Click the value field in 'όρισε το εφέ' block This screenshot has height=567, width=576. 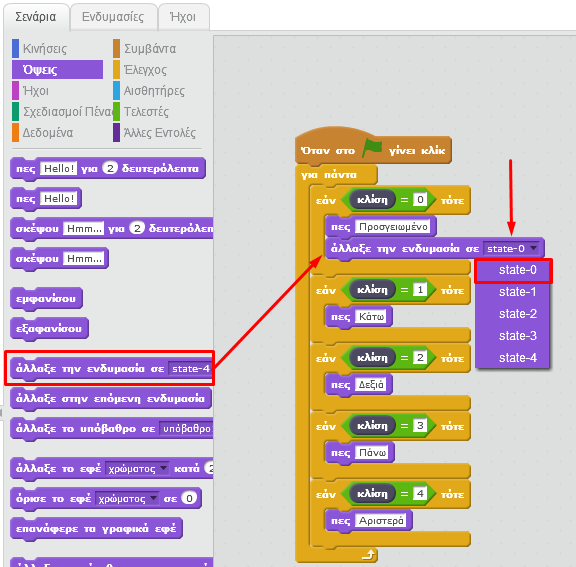(189, 498)
